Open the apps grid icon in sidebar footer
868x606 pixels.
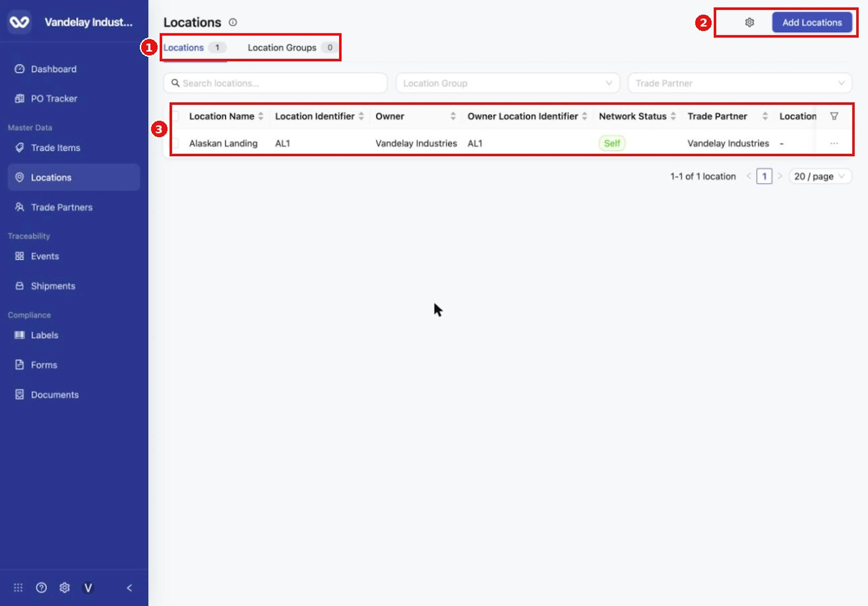18,587
